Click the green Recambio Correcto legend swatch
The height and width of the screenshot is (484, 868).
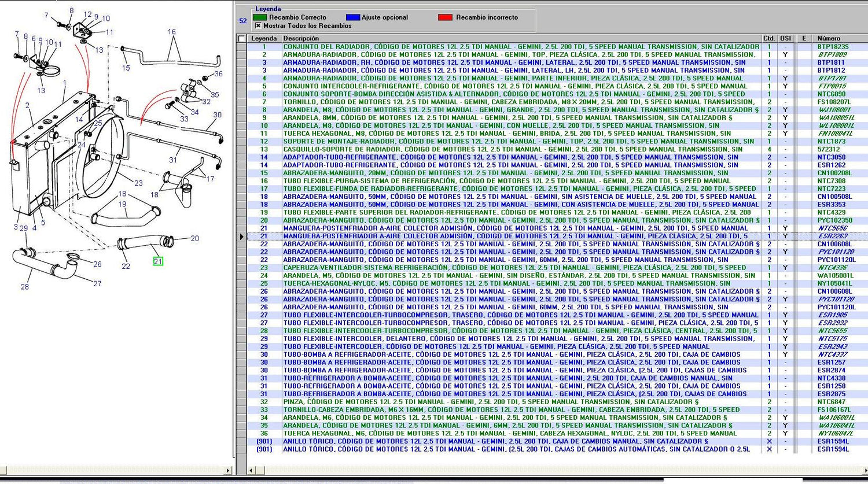[x=260, y=17]
